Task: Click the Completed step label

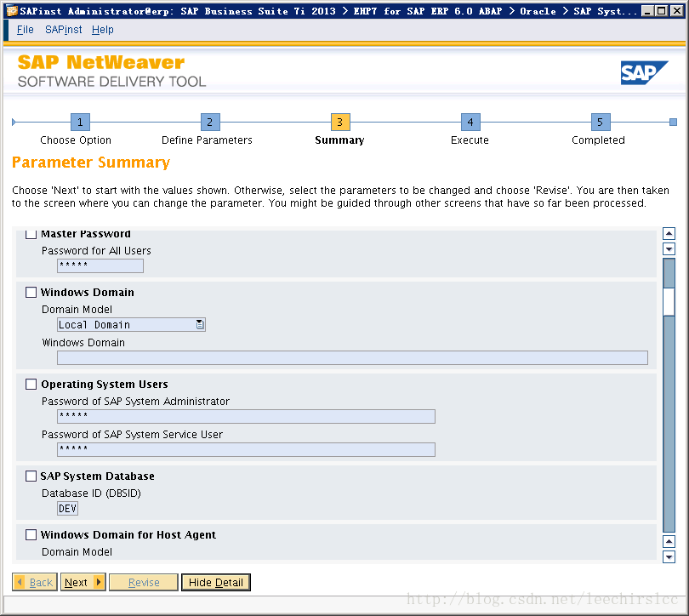Action: coord(598,140)
